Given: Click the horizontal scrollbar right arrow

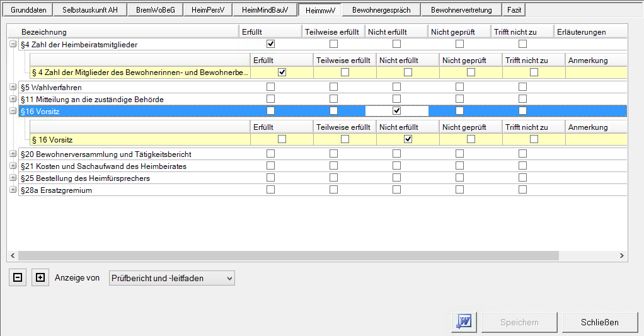Looking at the screenshot, I should tap(622, 256).
